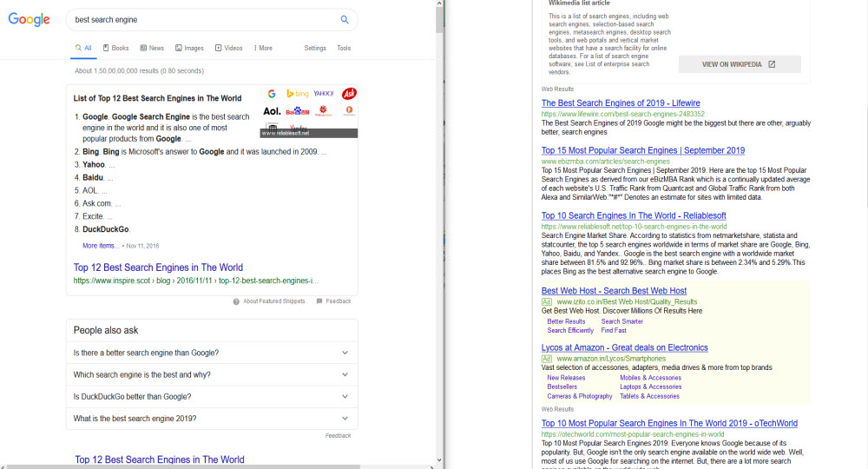
Task: Switch to the Images tab
Action: click(x=189, y=48)
